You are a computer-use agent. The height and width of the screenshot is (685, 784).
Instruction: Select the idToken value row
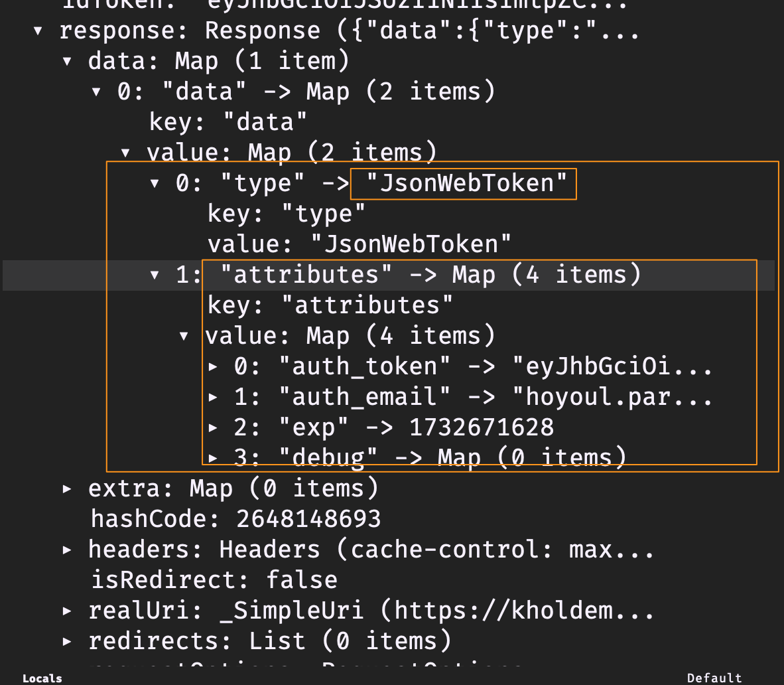(265, 5)
